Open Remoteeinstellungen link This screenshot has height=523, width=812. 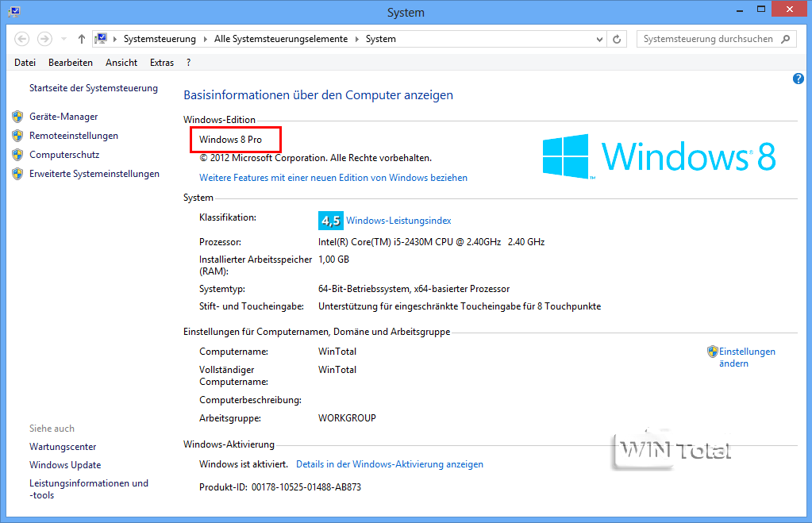point(74,136)
